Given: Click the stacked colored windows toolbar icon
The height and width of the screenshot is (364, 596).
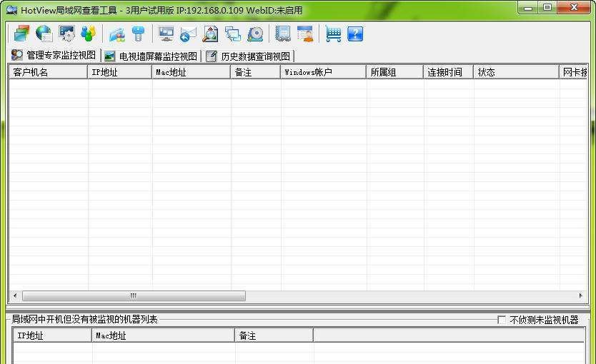Looking at the screenshot, I should (x=21, y=34).
